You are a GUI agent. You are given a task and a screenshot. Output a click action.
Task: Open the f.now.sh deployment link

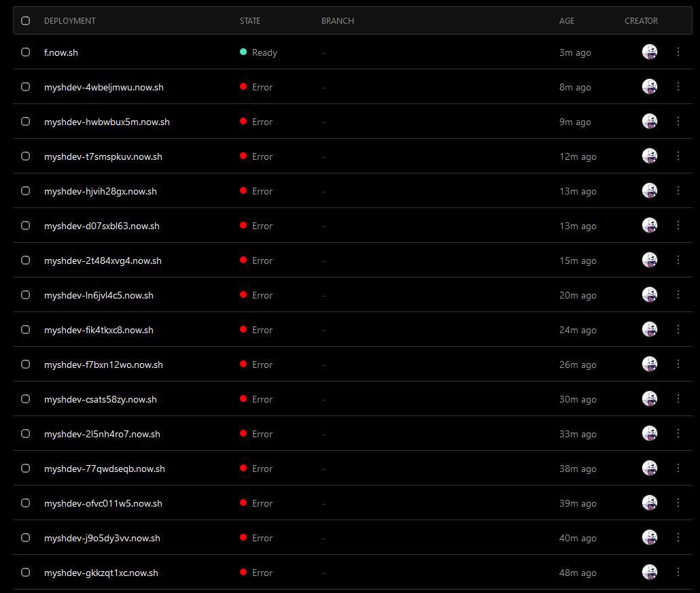(x=61, y=52)
